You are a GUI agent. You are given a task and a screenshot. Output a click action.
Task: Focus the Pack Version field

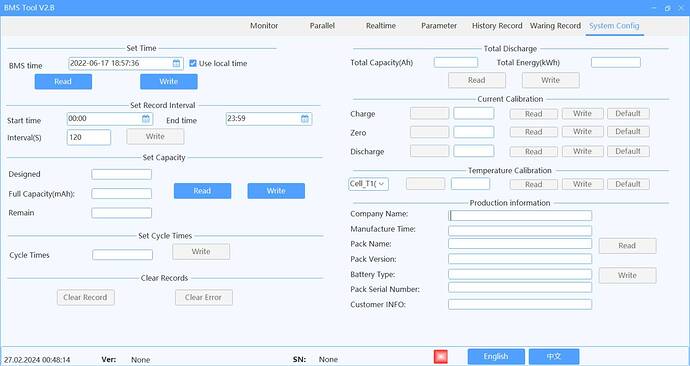click(x=520, y=259)
